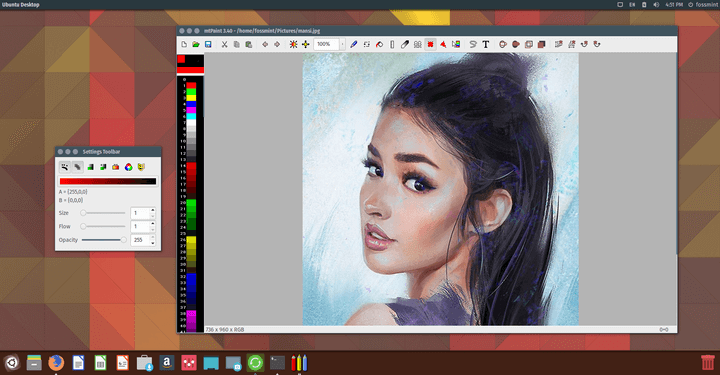Redo with the right arrow icon

pyautogui.click(x=277, y=45)
